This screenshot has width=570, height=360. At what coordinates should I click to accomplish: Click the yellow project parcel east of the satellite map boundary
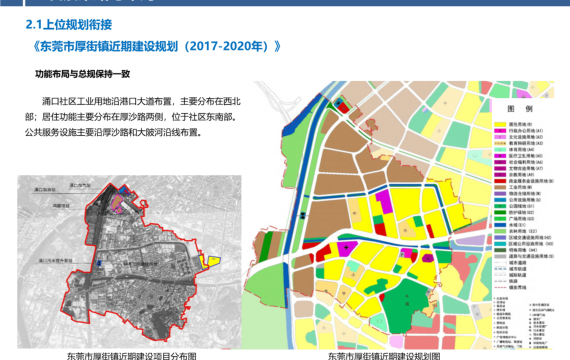coord(214,260)
